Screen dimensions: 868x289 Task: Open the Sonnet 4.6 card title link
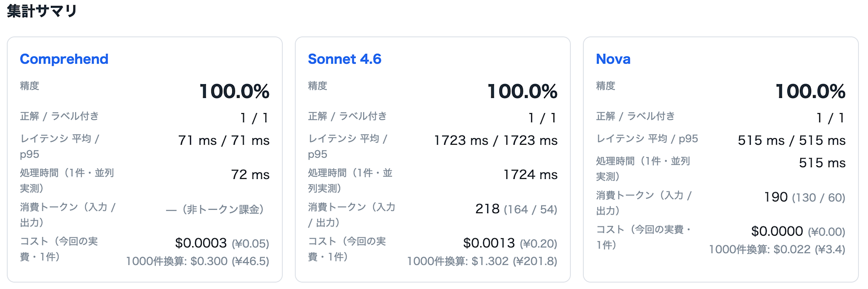345,59
